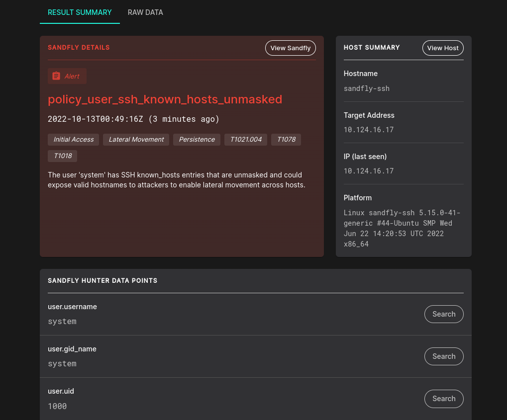Screen dimensions: 507x420
Task: Click the alert description paragraph
Action: (x=177, y=180)
